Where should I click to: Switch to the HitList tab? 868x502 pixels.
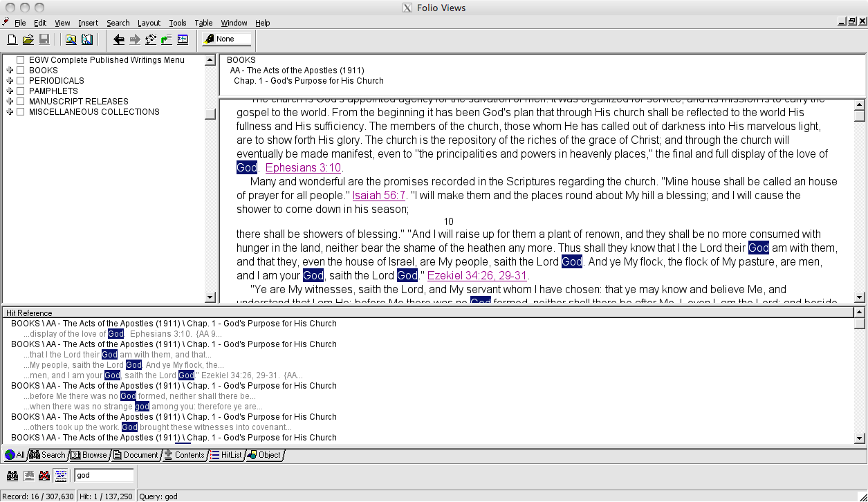(226, 455)
